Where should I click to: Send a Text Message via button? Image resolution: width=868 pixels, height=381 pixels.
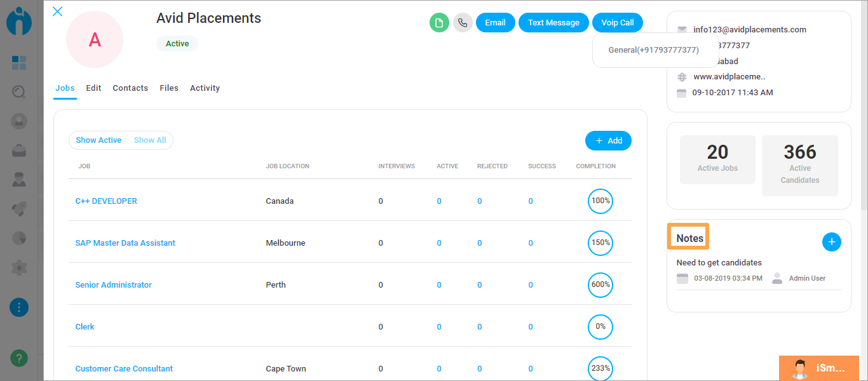pos(553,23)
